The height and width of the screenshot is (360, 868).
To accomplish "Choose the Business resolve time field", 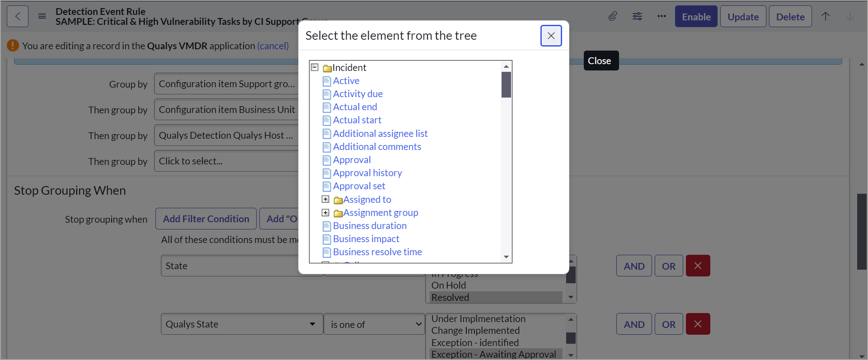I will coord(377,252).
